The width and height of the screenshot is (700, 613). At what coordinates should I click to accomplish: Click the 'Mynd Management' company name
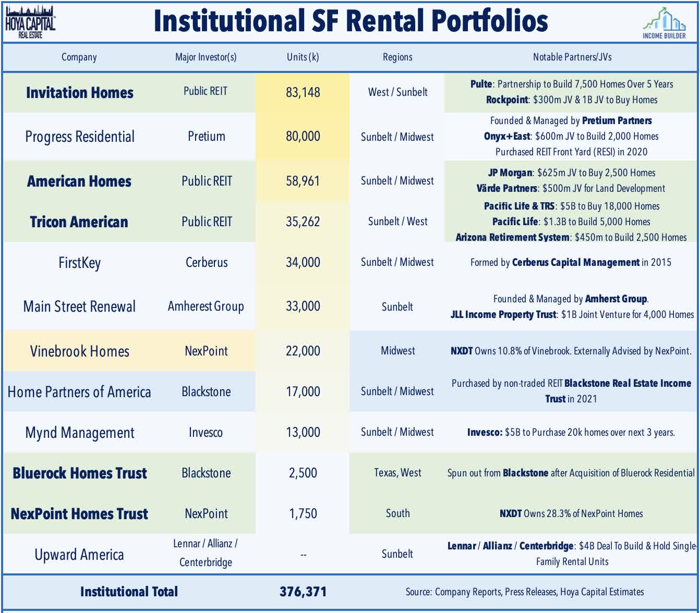(80, 433)
